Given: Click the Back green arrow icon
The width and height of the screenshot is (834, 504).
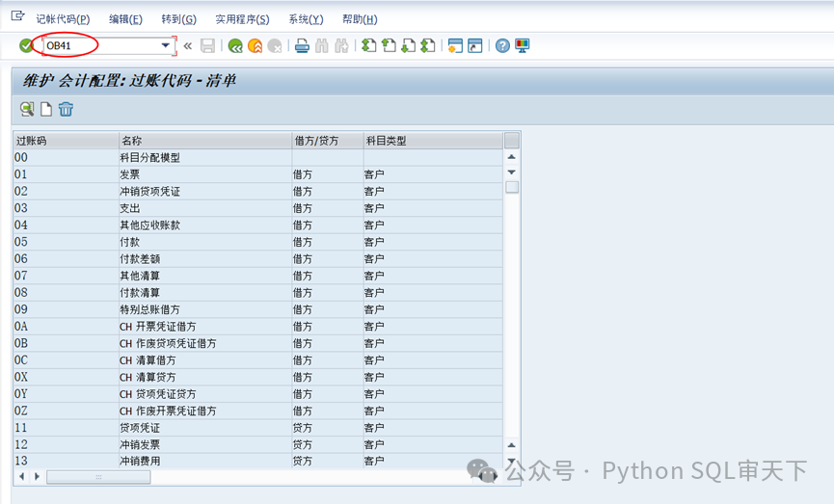Looking at the screenshot, I should click(x=235, y=45).
